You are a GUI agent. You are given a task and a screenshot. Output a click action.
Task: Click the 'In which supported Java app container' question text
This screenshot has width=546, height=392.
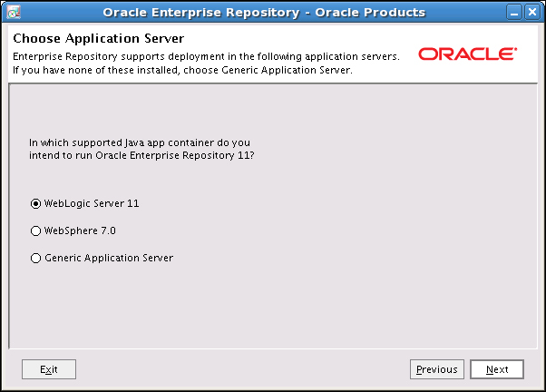tap(141, 149)
